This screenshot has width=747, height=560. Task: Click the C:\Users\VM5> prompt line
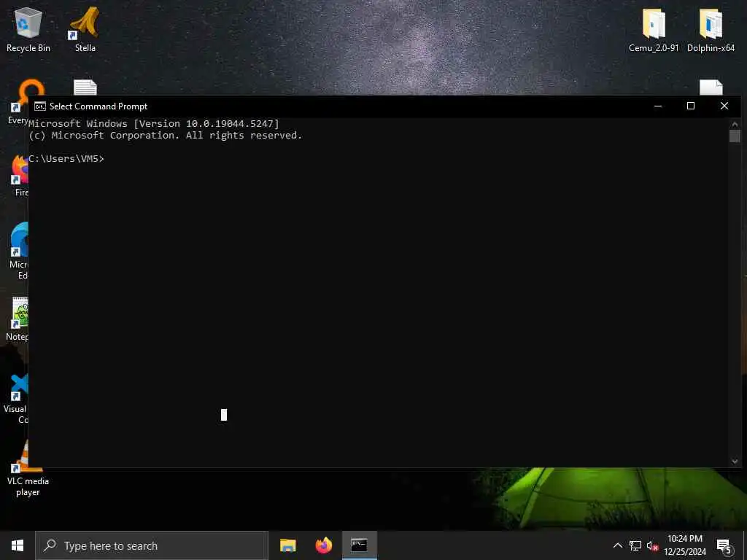(66, 158)
